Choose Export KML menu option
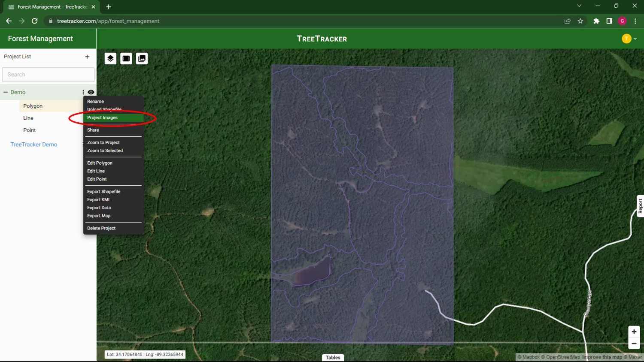The width and height of the screenshot is (644, 362). 99,199
